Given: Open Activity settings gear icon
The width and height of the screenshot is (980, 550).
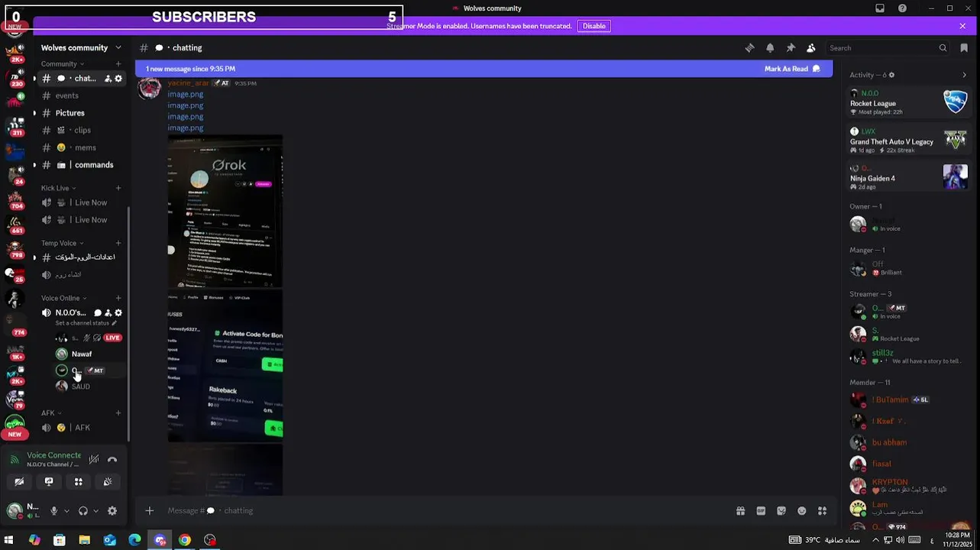Looking at the screenshot, I should [x=891, y=75].
